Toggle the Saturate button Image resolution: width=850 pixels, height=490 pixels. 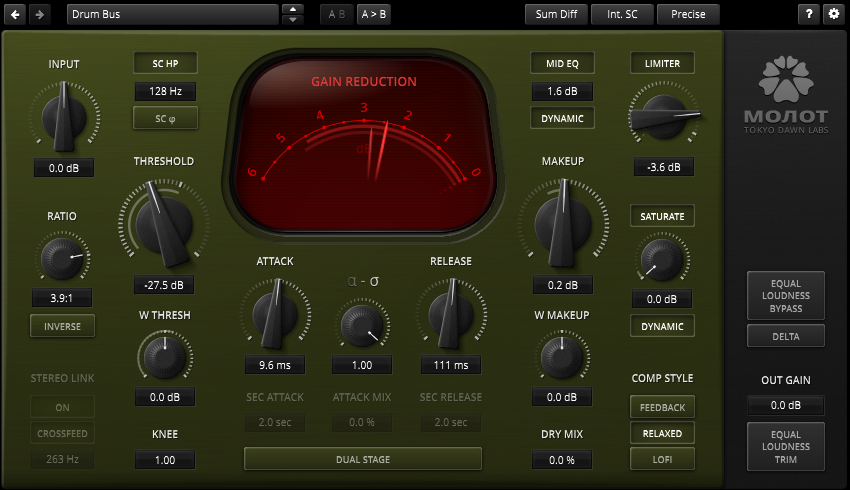662,215
